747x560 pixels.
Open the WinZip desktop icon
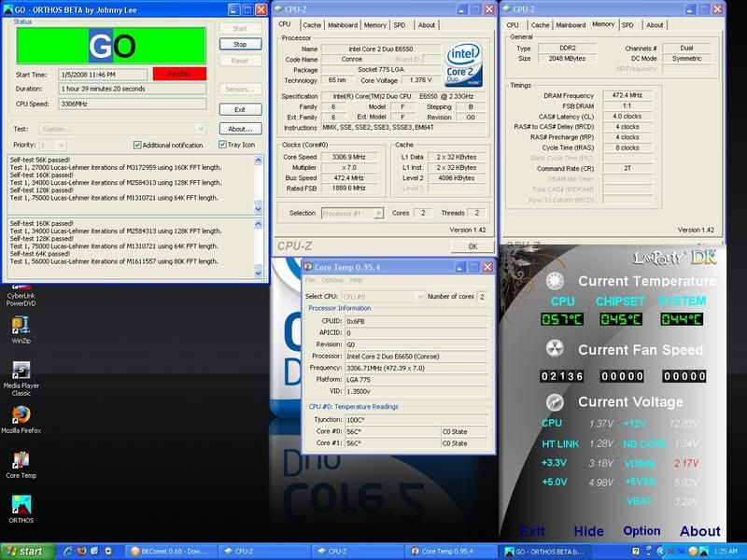tap(21, 330)
